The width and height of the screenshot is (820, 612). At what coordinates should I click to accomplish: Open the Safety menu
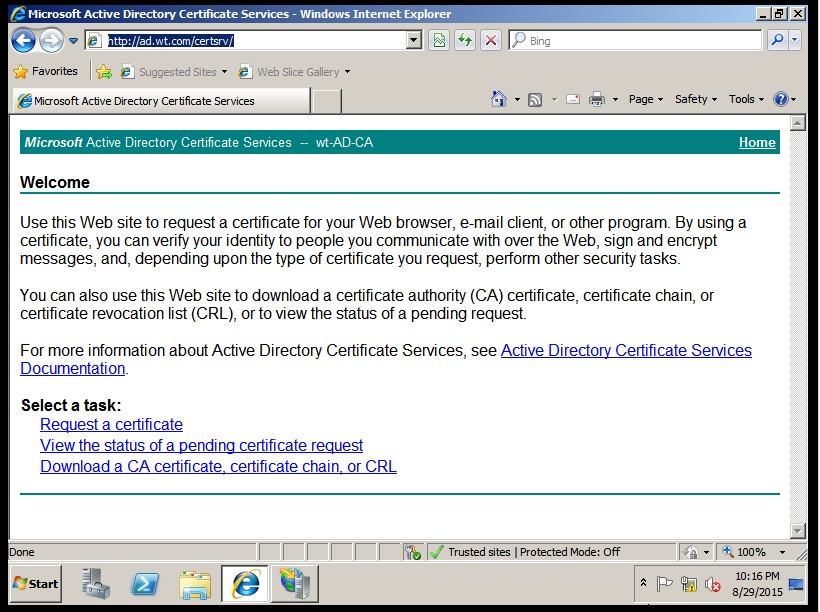tap(696, 99)
